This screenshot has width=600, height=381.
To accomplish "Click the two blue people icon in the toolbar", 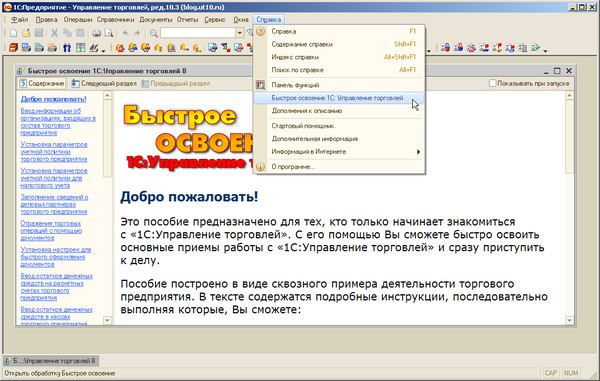I will point(67,48).
